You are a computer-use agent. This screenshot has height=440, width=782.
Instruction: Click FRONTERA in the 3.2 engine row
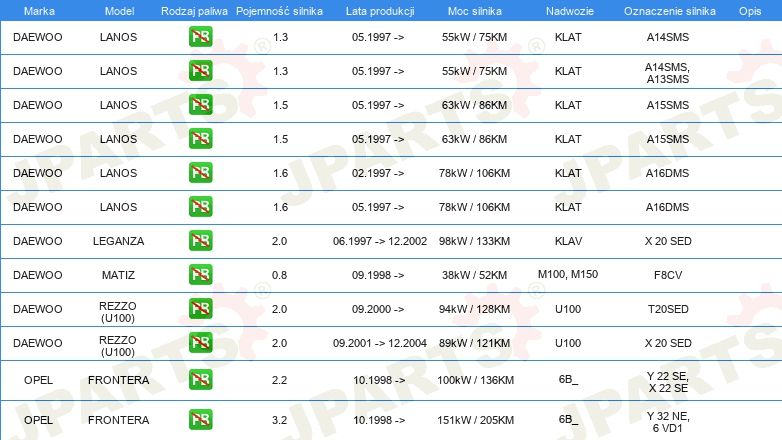pyautogui.click(x=118, y=420)
